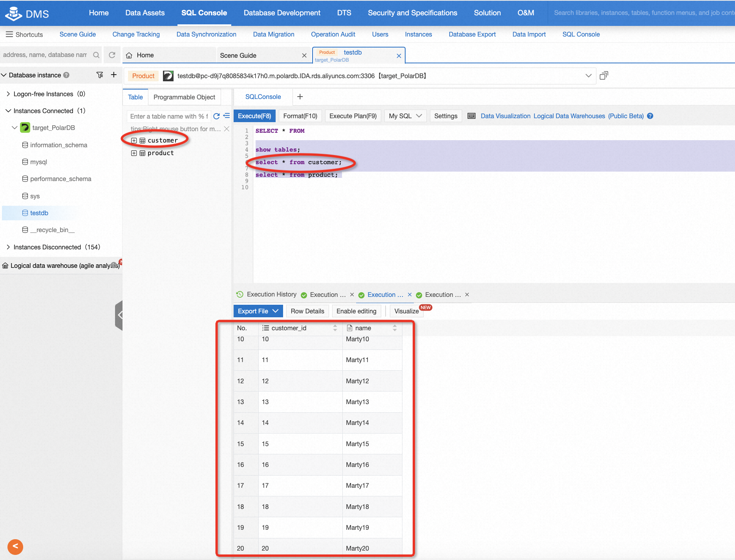Switch to Programmable Object tab
The height and width of the screenshot is (560, 735).
(x=184, y=97)
